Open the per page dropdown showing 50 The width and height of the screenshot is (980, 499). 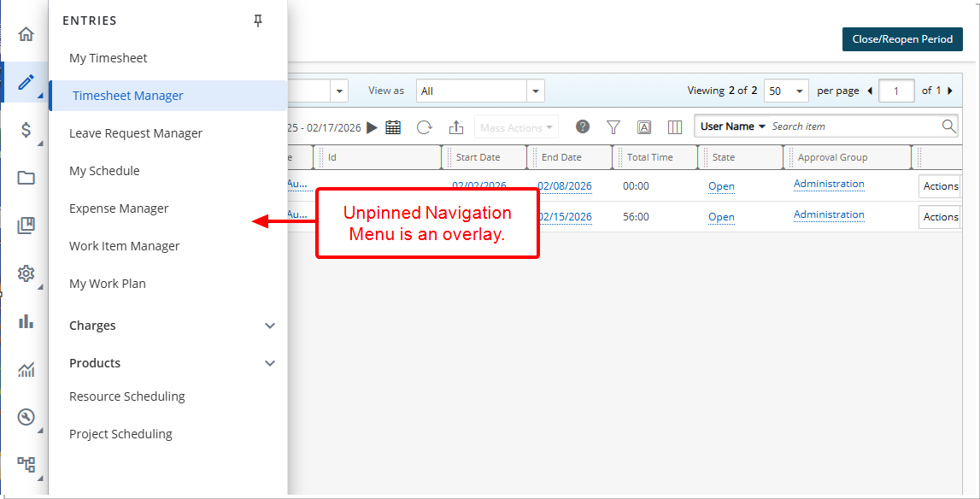(785, 90)
